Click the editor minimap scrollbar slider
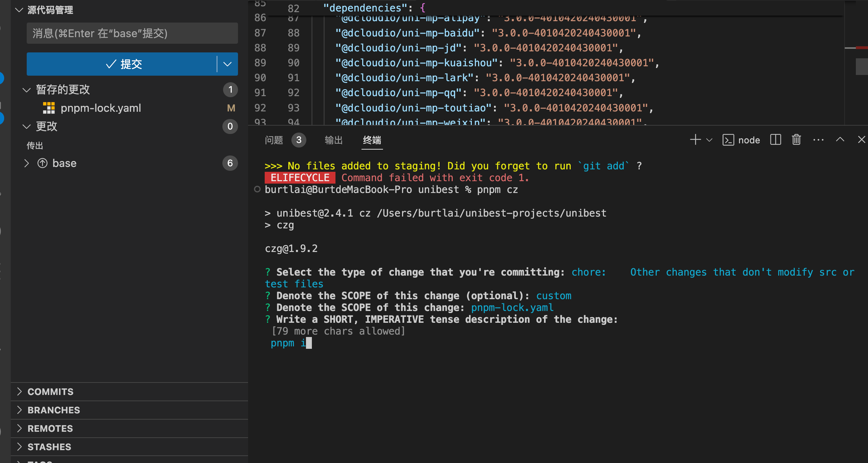The image size is (868, 463). click(861, 67)
